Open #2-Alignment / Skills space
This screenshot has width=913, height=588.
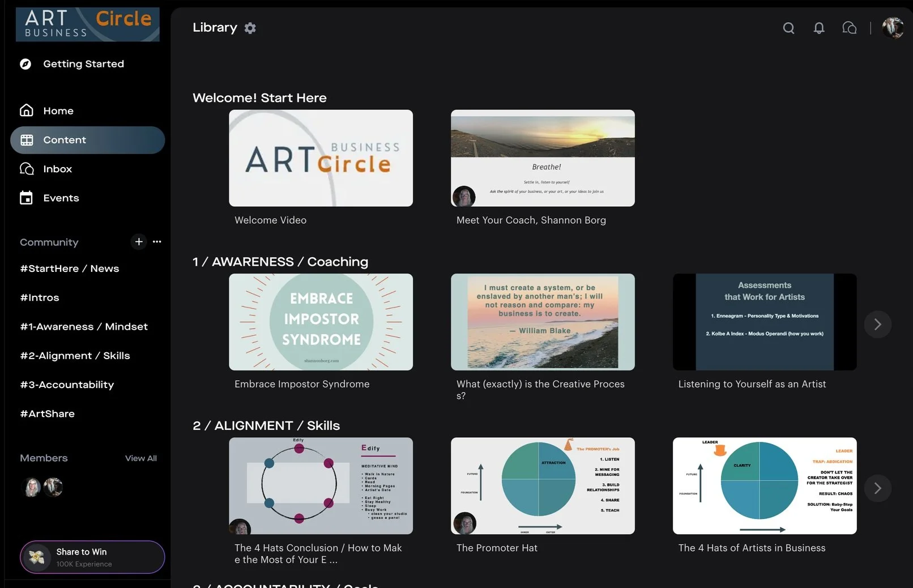coord(75,356)
